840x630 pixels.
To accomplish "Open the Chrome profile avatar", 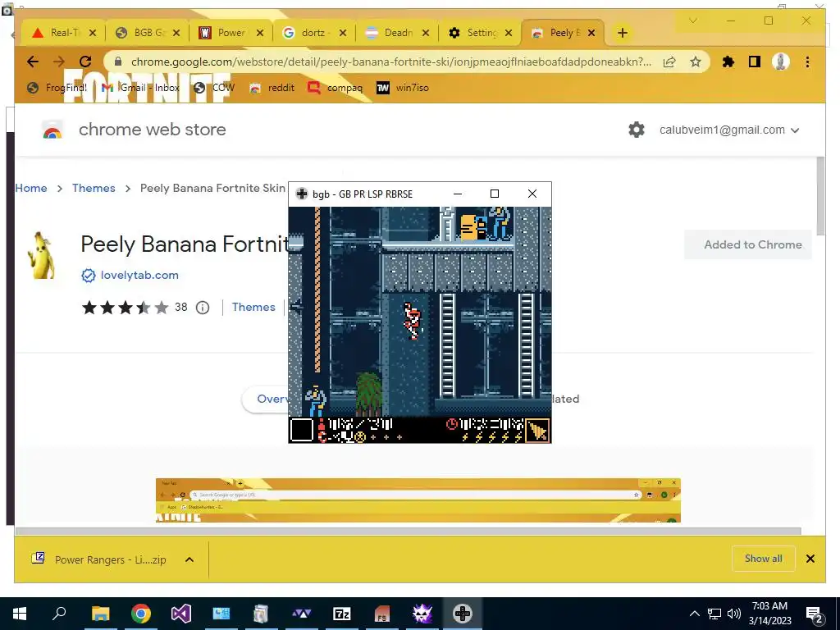I will coord(781,62).
